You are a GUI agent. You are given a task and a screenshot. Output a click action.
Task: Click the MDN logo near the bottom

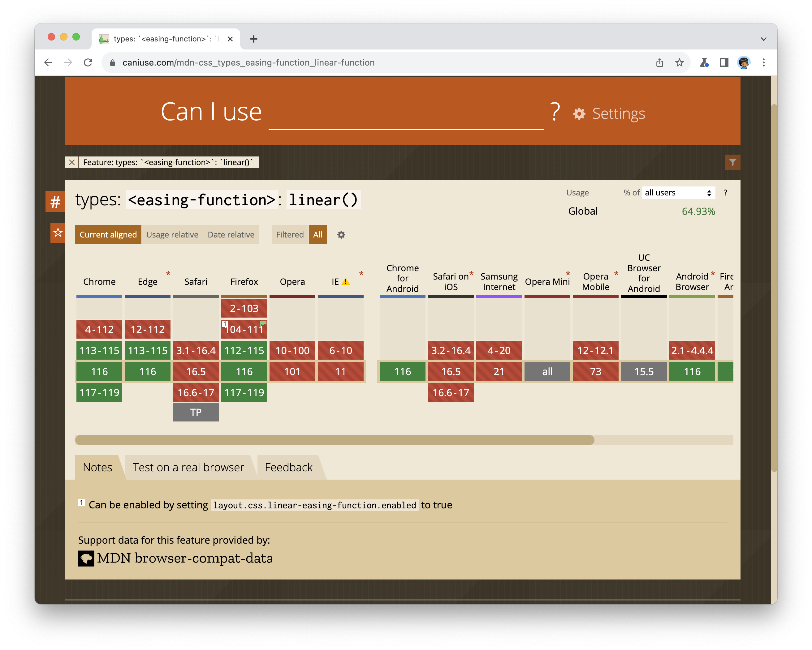pos(86,558)
